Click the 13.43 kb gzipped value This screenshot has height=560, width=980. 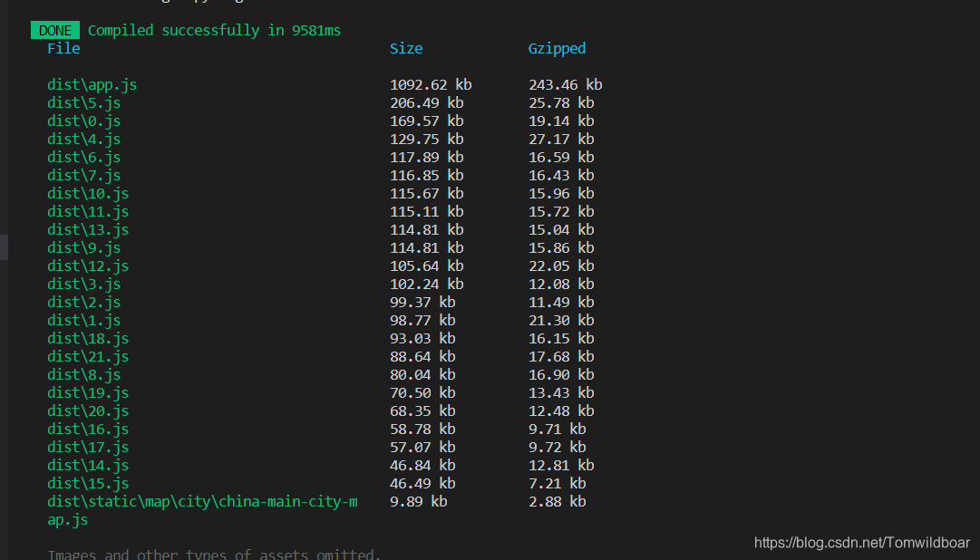[561, 392]
